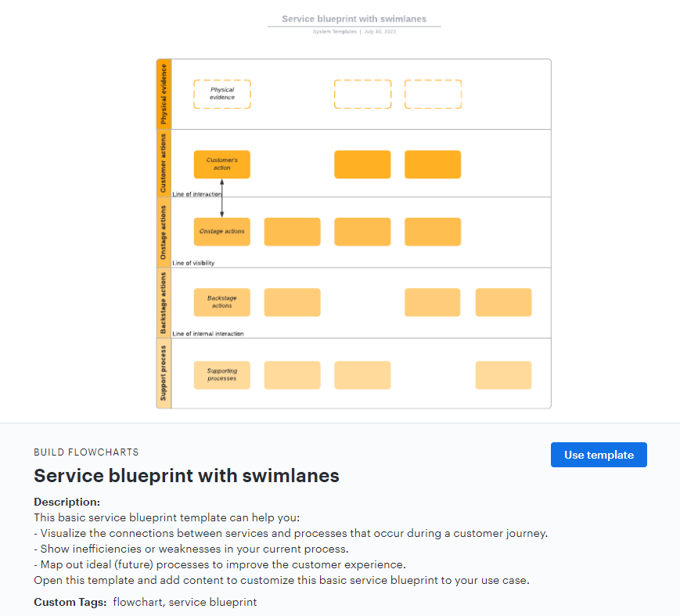Click the "Use template" button
680x616 pixels.
599,455
